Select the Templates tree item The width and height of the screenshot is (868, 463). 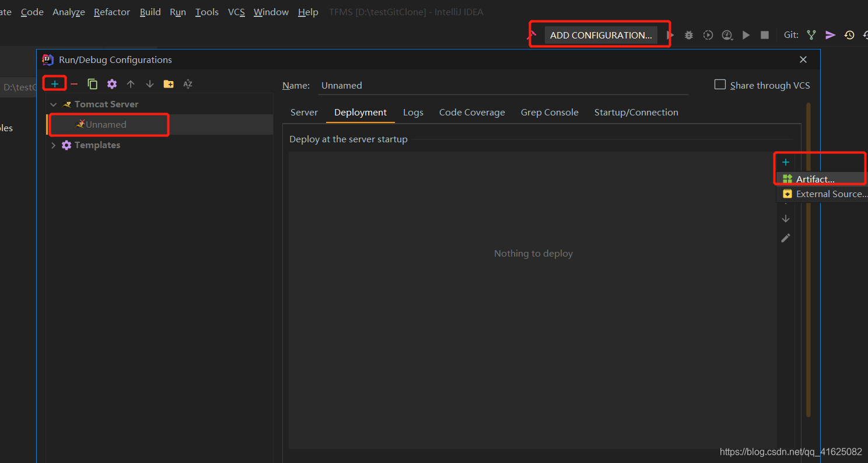[x=97, y=145]
